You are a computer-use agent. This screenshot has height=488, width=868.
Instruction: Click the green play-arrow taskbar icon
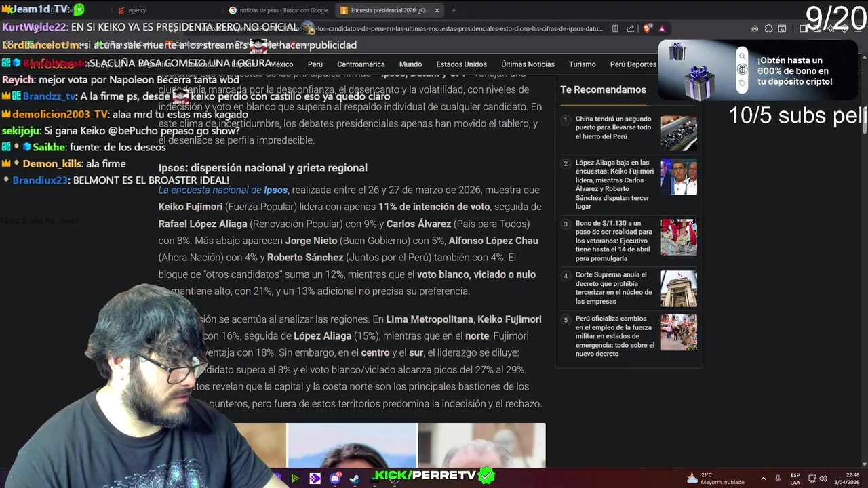[295, 479]
